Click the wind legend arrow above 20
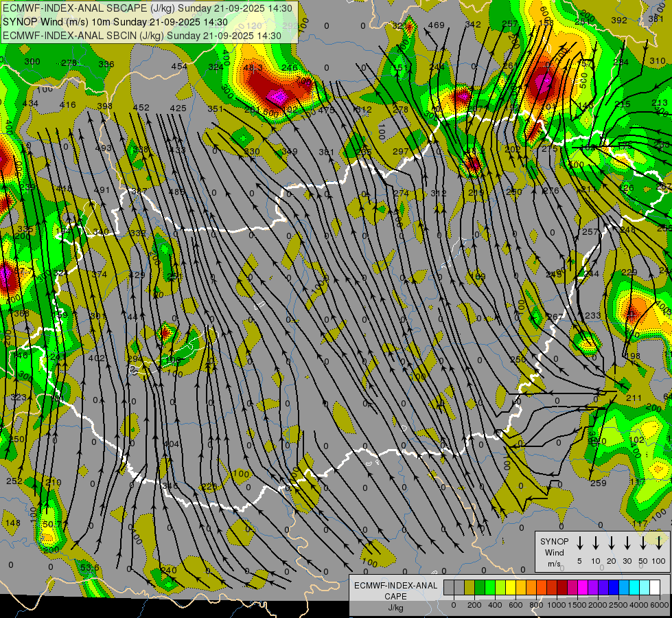 tap(611, 542)
